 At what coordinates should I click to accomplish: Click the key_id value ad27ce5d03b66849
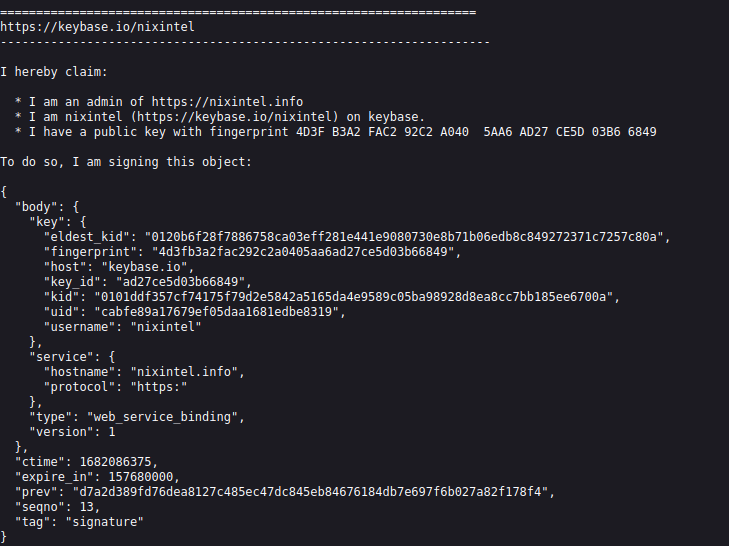tap(180, 282)
